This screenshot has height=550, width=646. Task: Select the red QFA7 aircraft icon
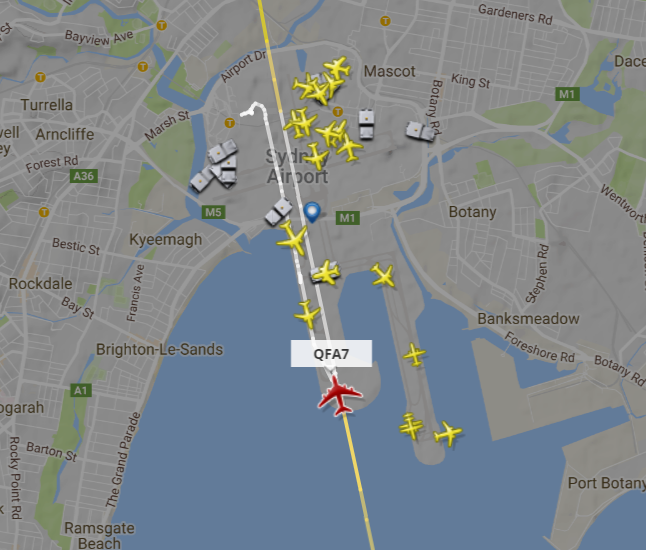point(340,396)
